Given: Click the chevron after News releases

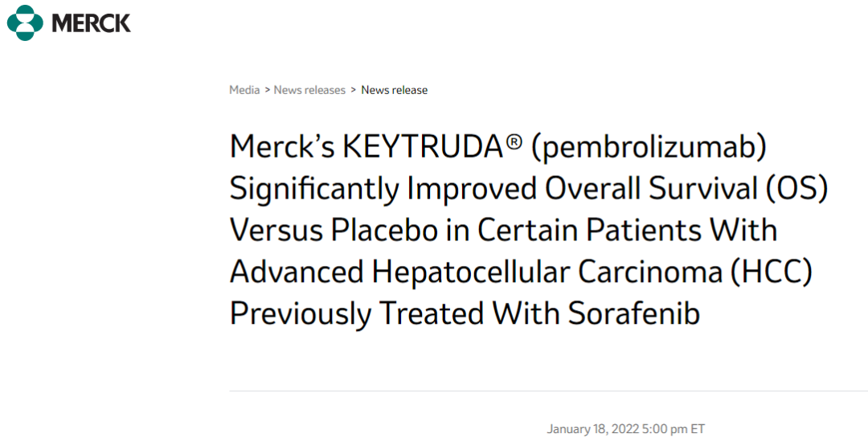Looking at the screenshot, I should [x=354, y=90].
